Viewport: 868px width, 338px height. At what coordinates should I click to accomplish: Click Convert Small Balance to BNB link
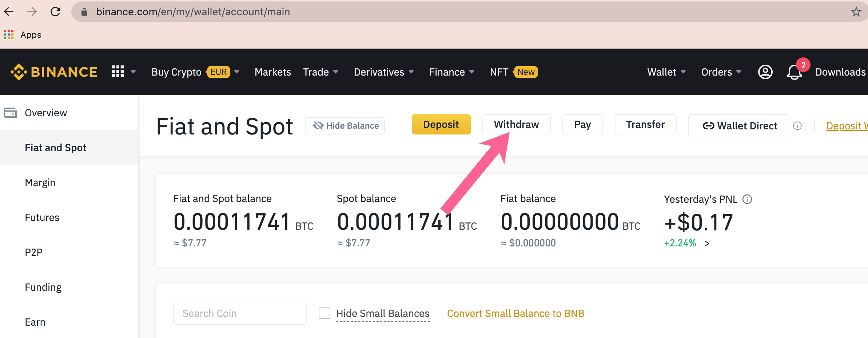pyautogui.click(x=515, y=313)
